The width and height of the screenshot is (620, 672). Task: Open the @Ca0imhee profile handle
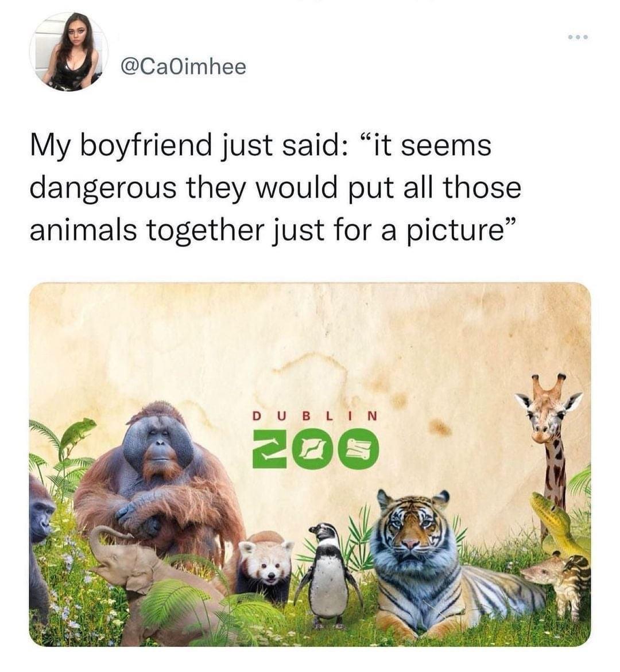click(183, 67)
